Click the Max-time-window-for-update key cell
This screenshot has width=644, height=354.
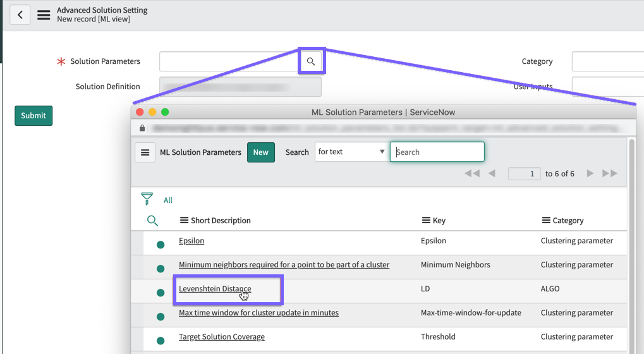pos(471,313)
